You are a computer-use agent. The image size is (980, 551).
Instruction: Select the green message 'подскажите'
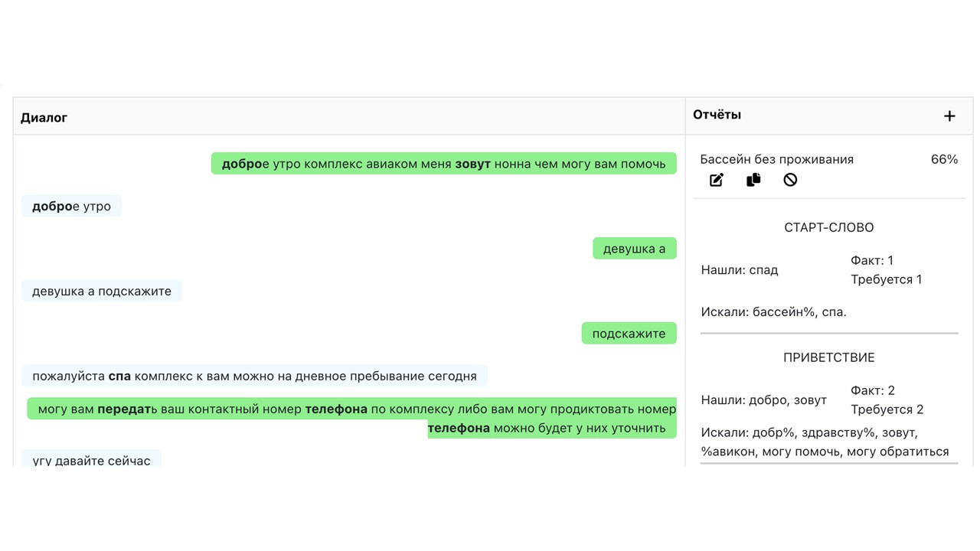pos(629,334)
